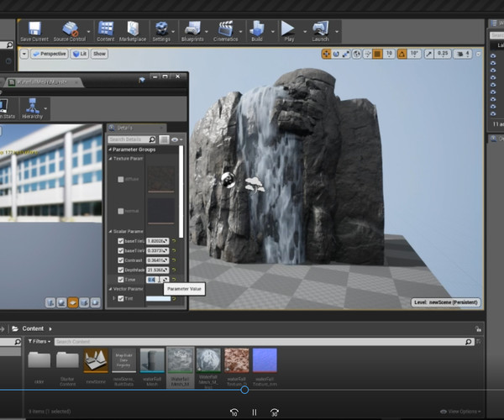This screenshot has height=420, width=504.
Task: Collapse the Scalar Parameter group
Action: coord(110,231)
